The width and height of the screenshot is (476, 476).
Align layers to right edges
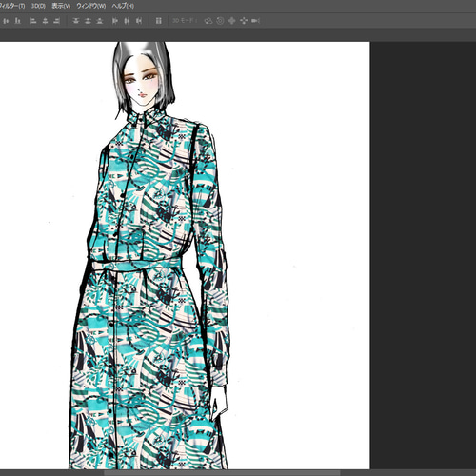57,21
